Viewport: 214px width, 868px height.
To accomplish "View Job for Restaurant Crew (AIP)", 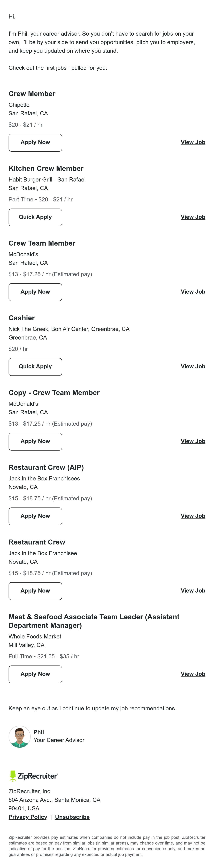I will (193, 516).
